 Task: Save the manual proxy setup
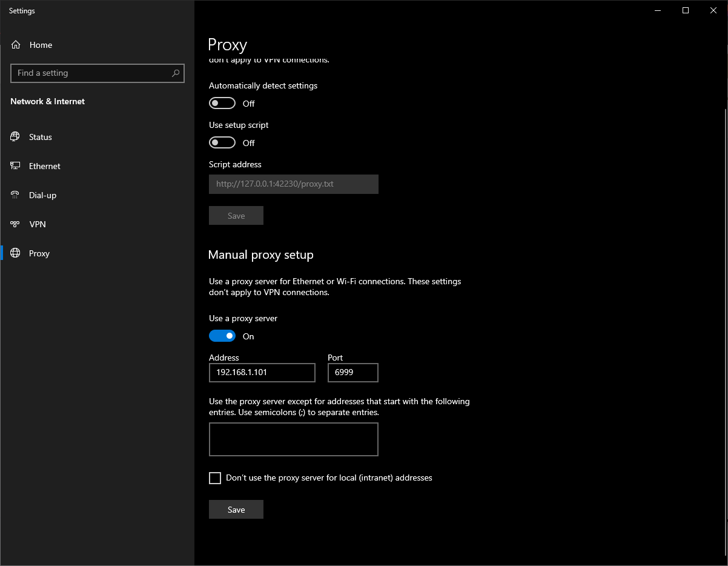236,510
